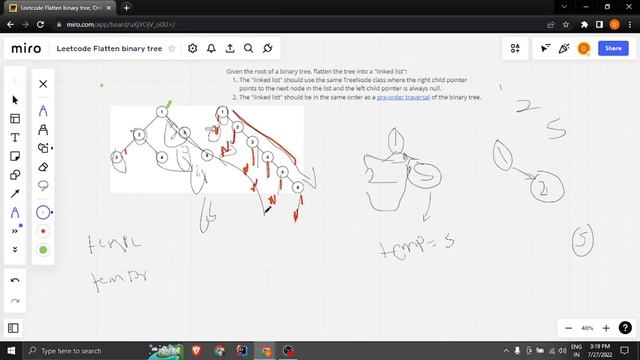Click the 40% zoom level

pos(587,328)
